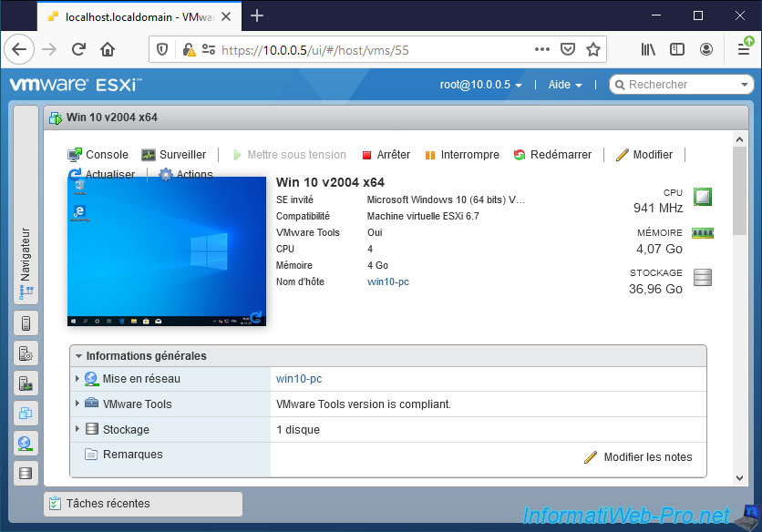Collapse the Informations générales section
Screen dimensions: 762x532
(78, 356)
